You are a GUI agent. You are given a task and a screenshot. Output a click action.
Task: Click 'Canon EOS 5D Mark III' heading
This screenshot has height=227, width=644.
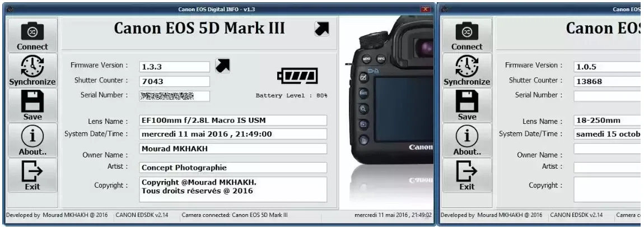tap(199, 28)
